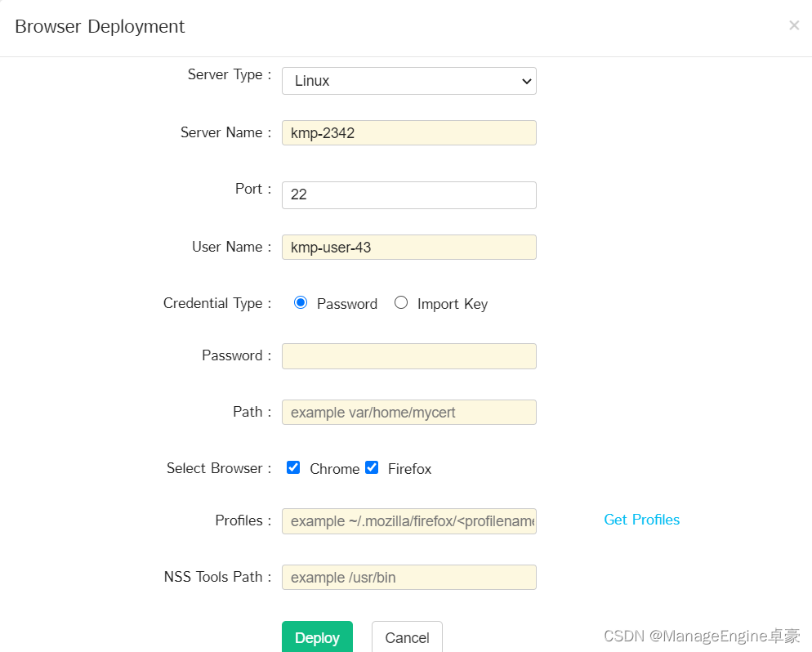Screen dimensions: 812x652
Task: Select the Import Key radio option
Action: [401, 302]
